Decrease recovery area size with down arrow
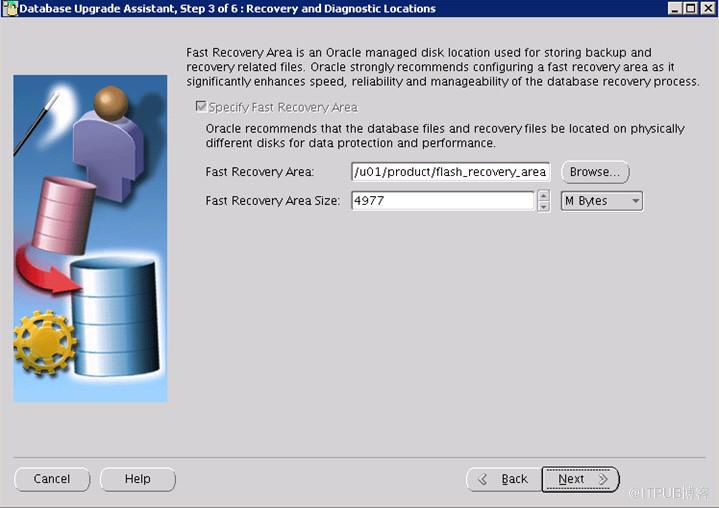 pos(543,206)
